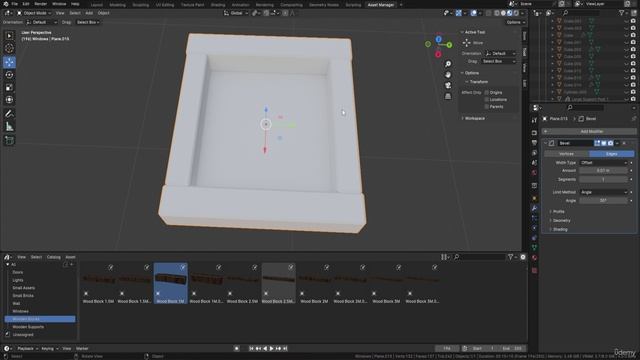
Task: Click the viewport pan hand icon
Action: (x=448, y=75)
